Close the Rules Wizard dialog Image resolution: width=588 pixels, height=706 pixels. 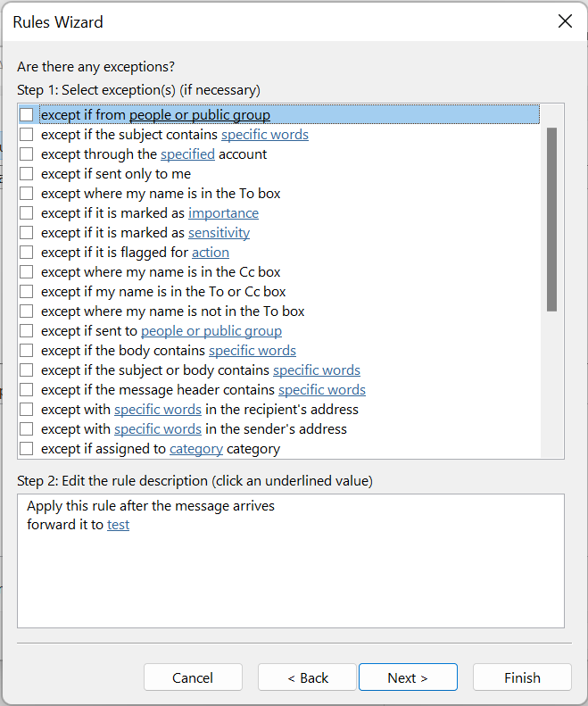(x=565, y=21)
